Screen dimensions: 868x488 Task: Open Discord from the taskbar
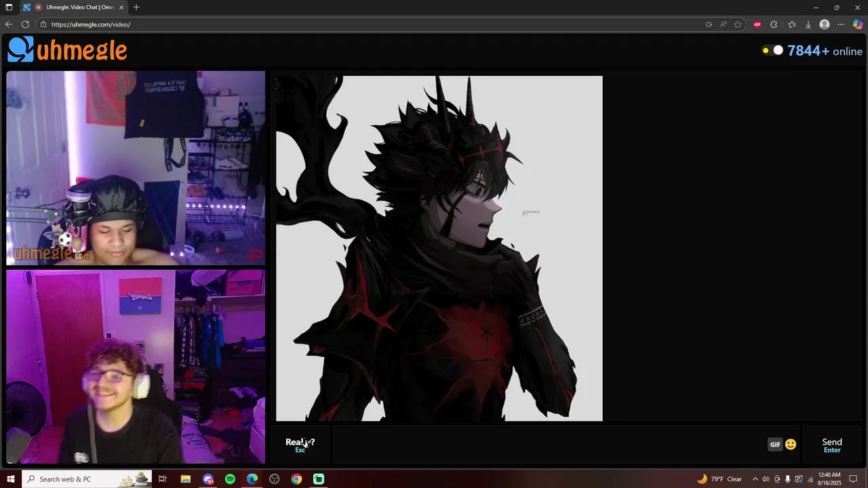[208, 479]
